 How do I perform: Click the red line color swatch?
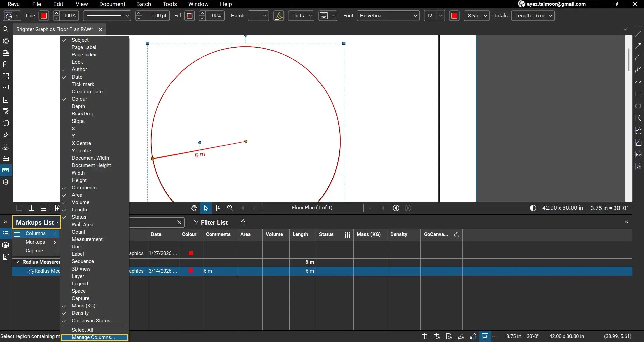(x=43, y=16)
